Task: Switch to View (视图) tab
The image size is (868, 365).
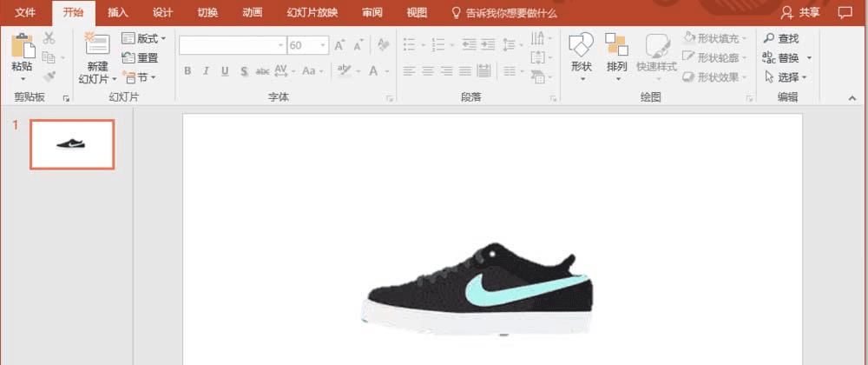Action: point(417,13)
